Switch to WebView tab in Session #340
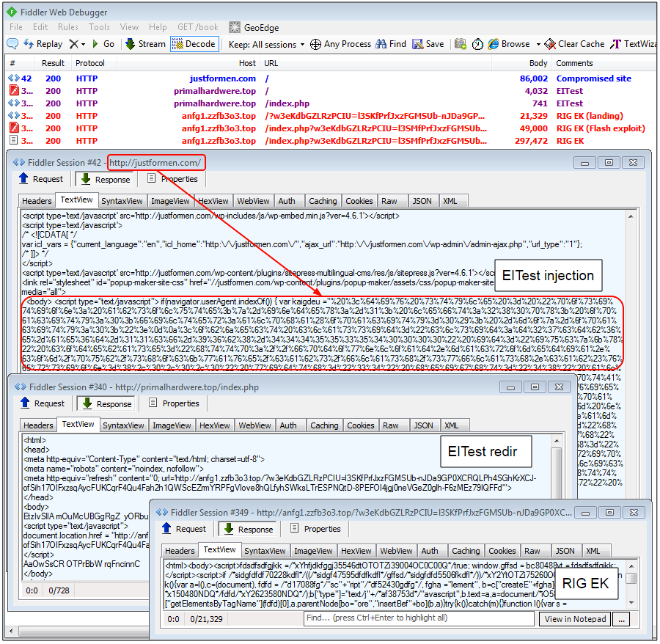The width and height of the screenshot is (660, 644). pyautogui.click(x=254, y=425)
